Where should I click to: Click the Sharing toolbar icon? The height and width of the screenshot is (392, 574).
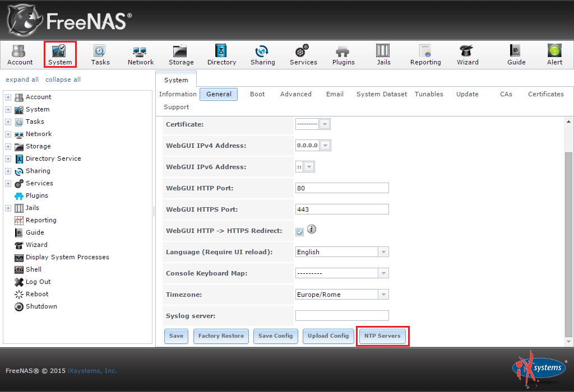[x=262, y=55]
